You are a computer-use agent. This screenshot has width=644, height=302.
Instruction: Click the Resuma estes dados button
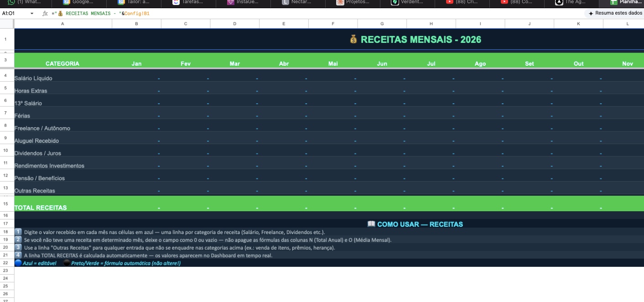[615, 14]
